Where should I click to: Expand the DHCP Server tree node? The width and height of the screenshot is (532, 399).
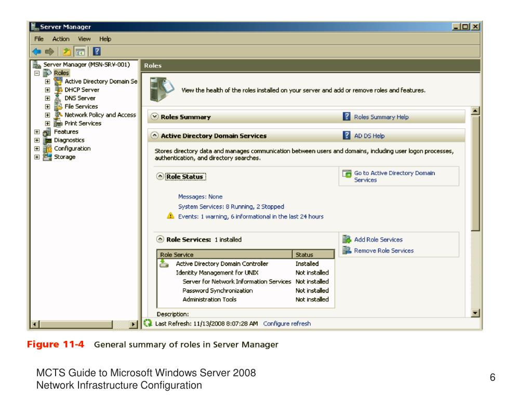pos(47,90)
